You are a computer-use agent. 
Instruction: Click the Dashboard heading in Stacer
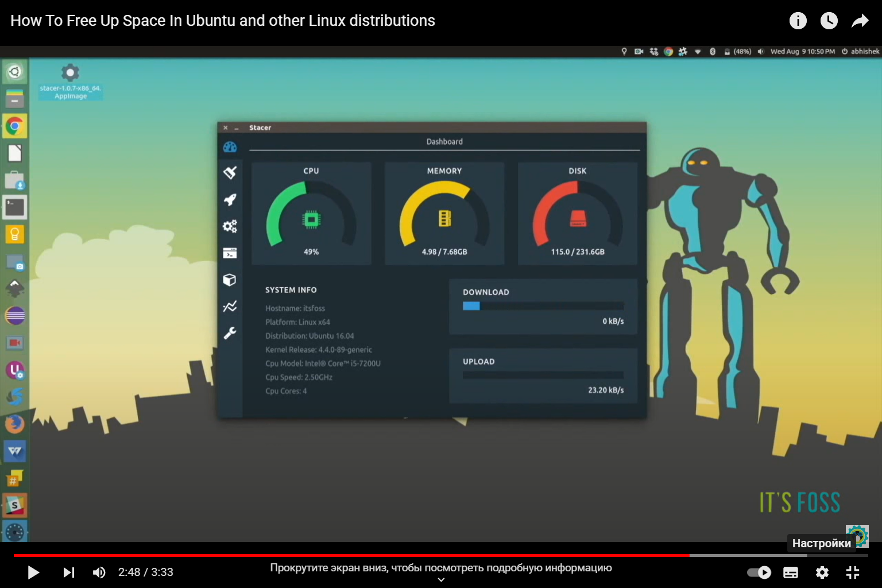[x=444, y=142]
